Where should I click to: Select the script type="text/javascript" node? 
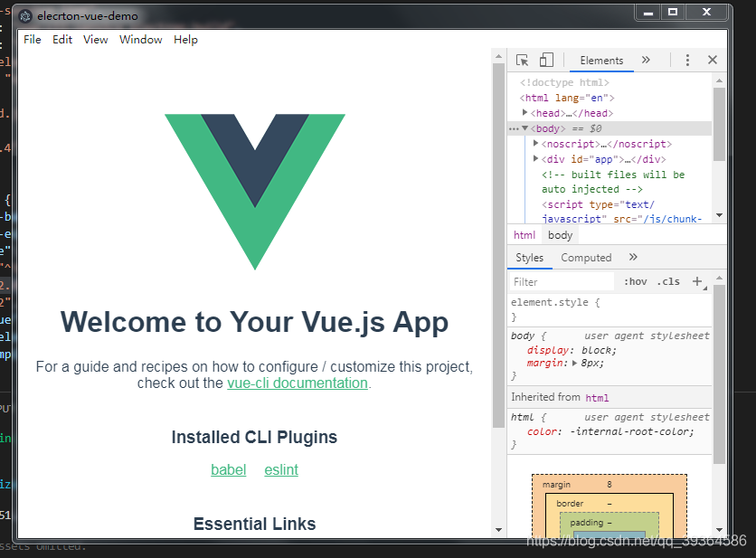pyautogui.click(x=621, y=212)
